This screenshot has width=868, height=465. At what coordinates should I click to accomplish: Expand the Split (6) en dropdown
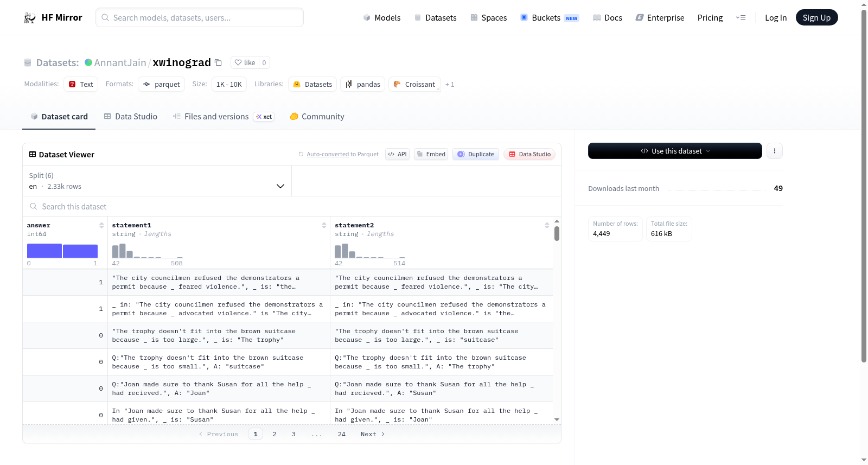pyautogui.click(x=157, y=181)
